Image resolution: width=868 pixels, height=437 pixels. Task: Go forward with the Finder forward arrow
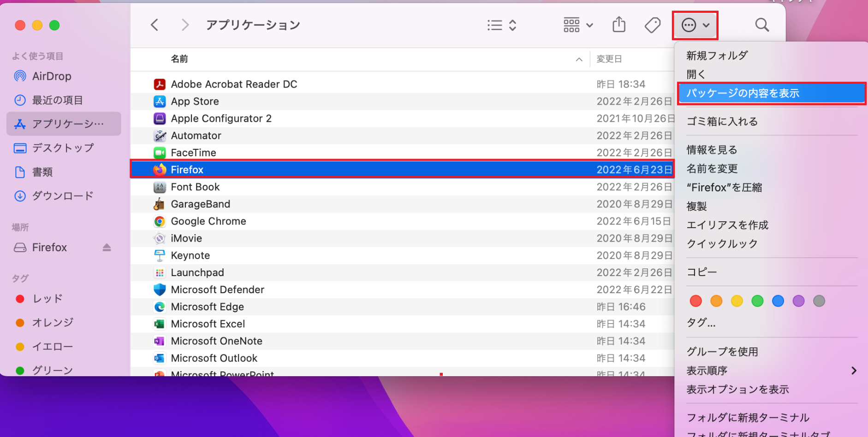pos(185,25)
